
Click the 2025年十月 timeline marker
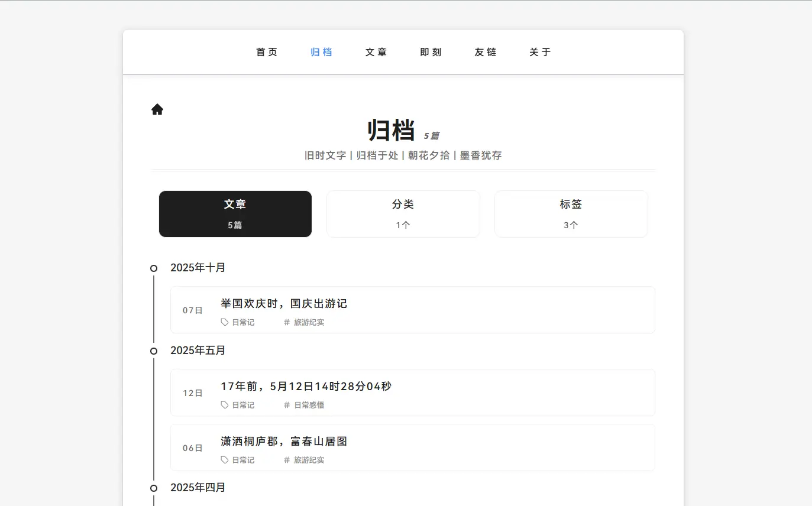[x=154, y=268]
